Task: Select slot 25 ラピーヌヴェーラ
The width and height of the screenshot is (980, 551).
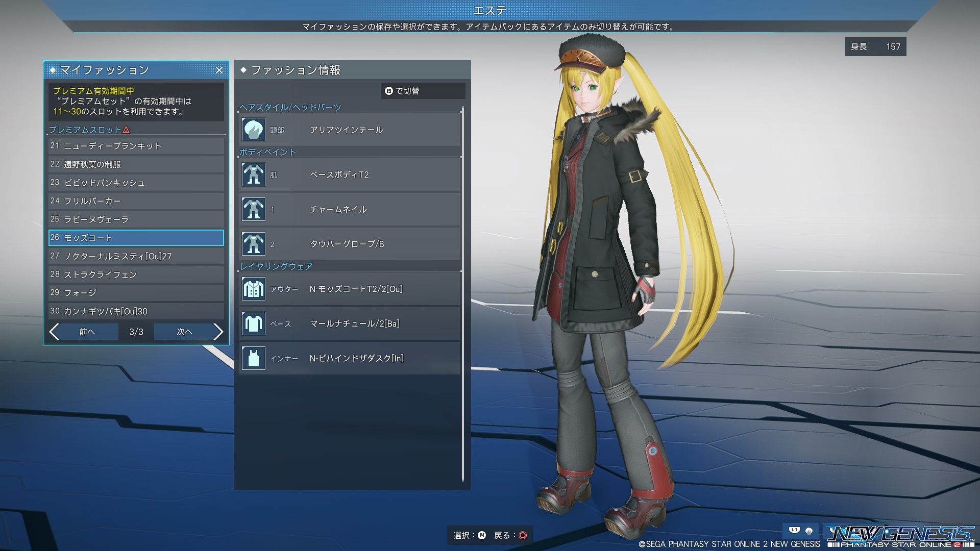Action: 136,219
